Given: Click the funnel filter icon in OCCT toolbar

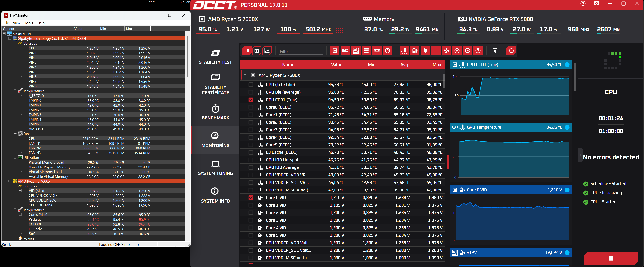Looking at the screenshot, I should (495, 51).
